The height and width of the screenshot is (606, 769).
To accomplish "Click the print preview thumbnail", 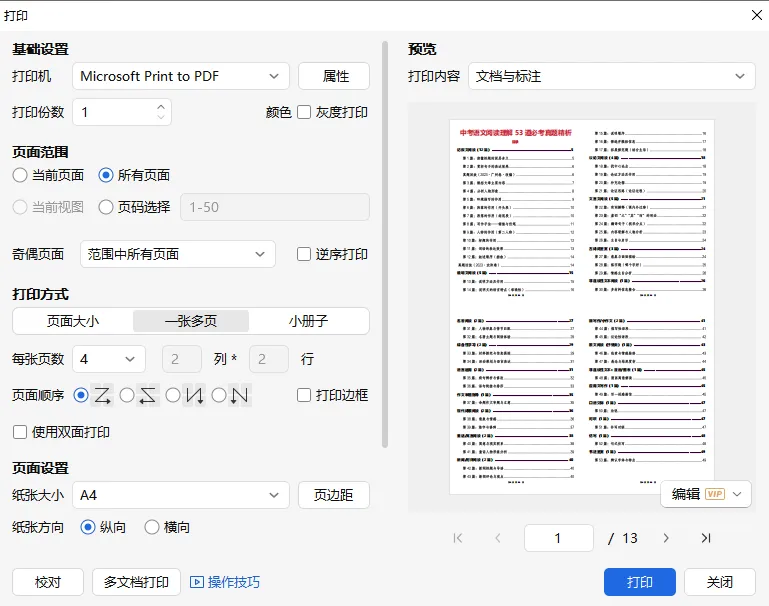I will 582,306.
